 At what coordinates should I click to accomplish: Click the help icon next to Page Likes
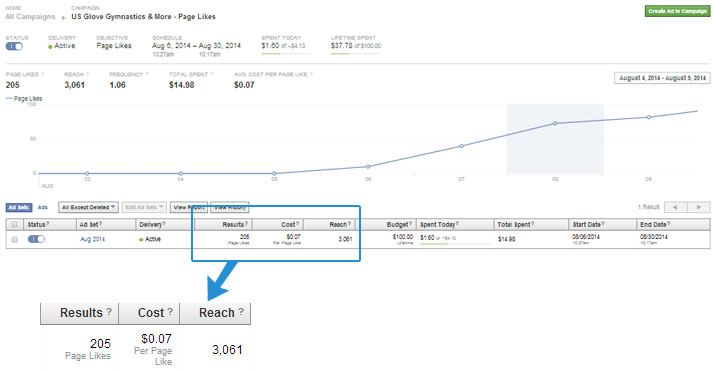pos(42,74)
